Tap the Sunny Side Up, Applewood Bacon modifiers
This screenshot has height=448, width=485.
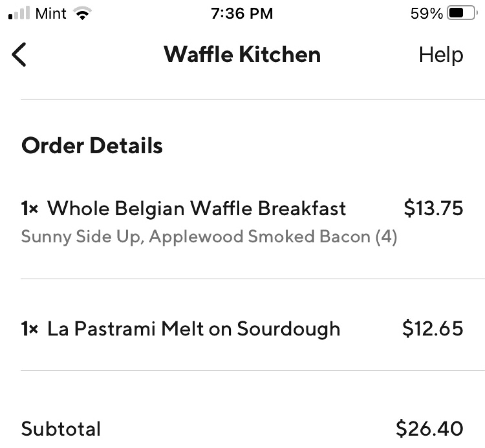point(81,237)
